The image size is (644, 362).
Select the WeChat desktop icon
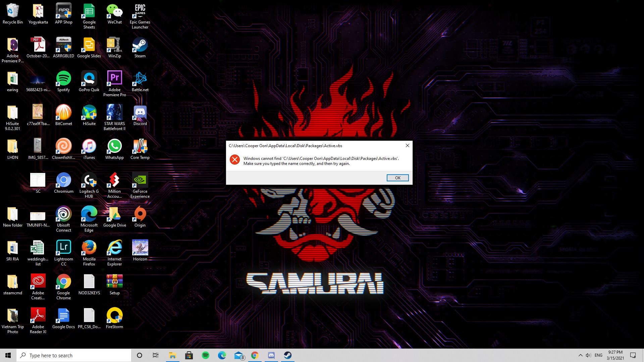coord(114,14)
